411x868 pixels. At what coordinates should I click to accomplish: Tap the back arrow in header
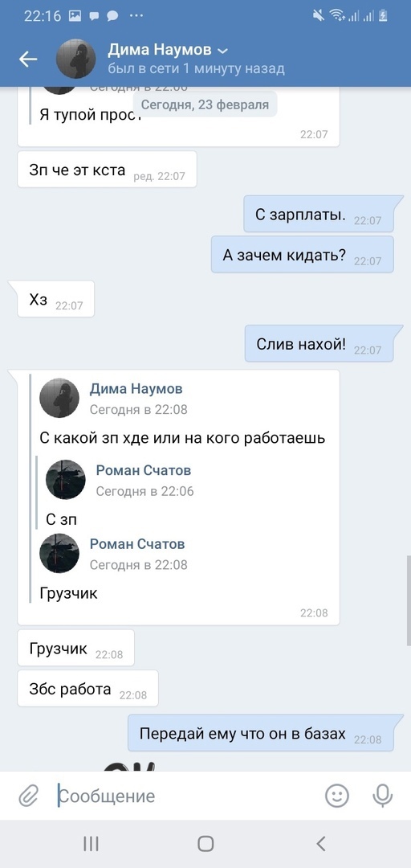point(27,59)
